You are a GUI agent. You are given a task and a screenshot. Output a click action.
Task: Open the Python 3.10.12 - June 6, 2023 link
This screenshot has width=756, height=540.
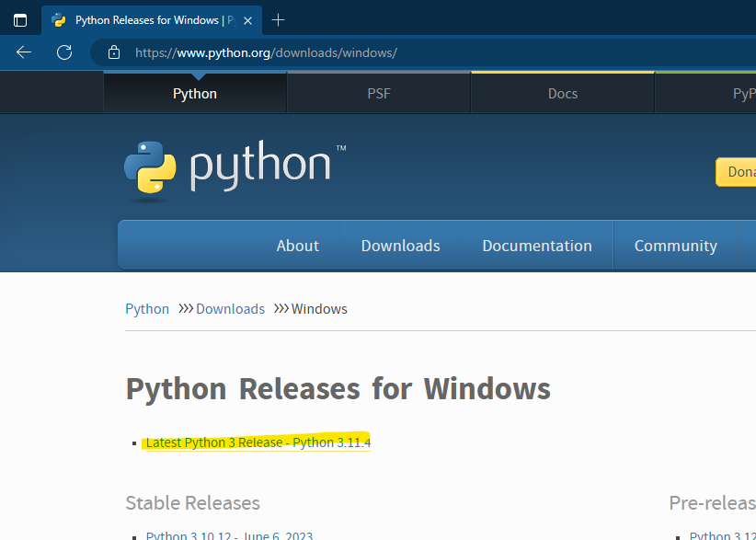[230, 534]
